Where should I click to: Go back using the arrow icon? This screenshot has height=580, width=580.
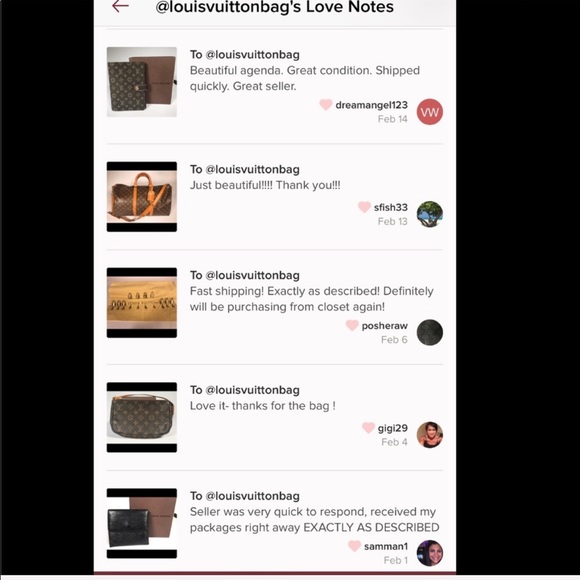coord(120,6)
